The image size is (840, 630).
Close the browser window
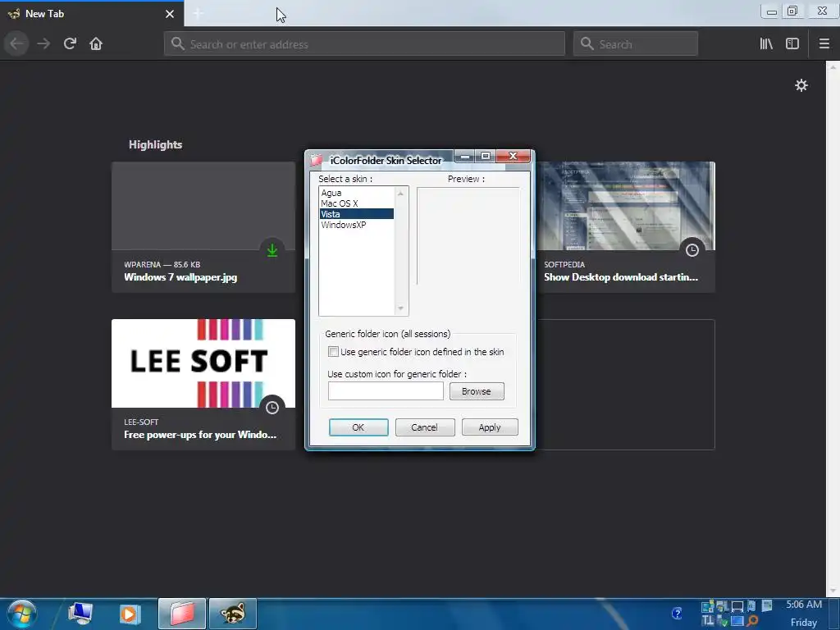click(822, 11)
